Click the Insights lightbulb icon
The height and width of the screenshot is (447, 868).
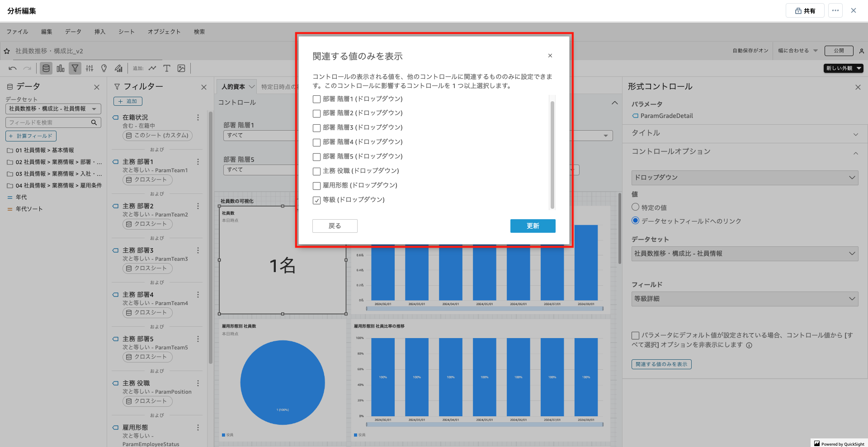104,68
